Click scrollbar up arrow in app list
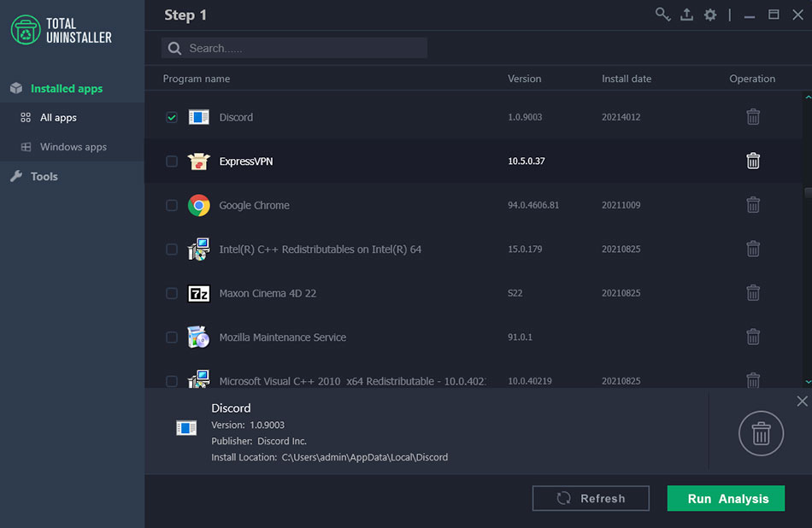This screenshot has height=528, width=812. click(808, 97)
